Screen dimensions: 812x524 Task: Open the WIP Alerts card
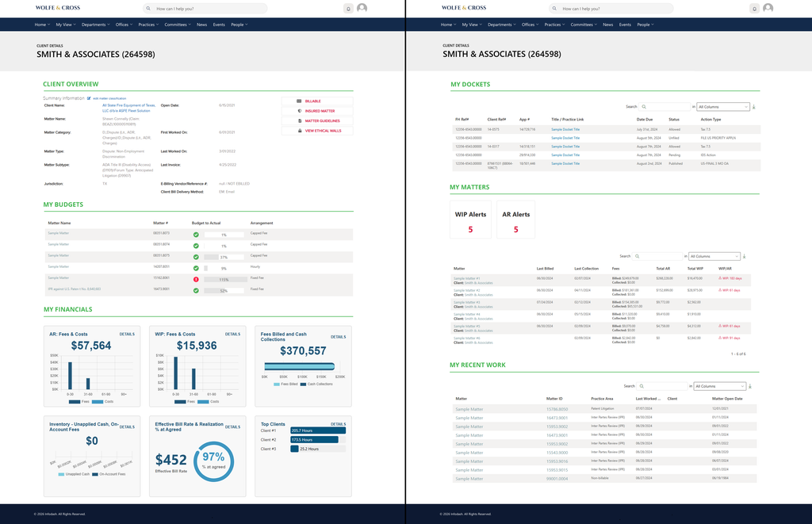click(471, 220)
